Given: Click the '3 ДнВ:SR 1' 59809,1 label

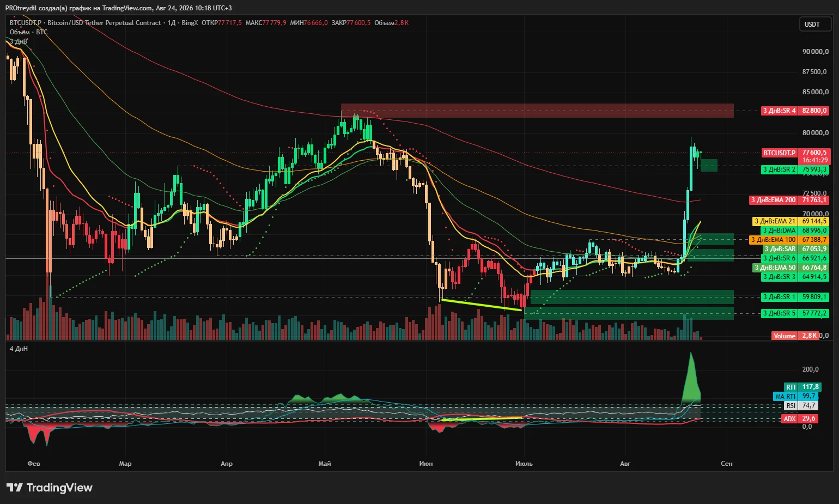Looking at the screenshot, I should [x=795, y=297].
